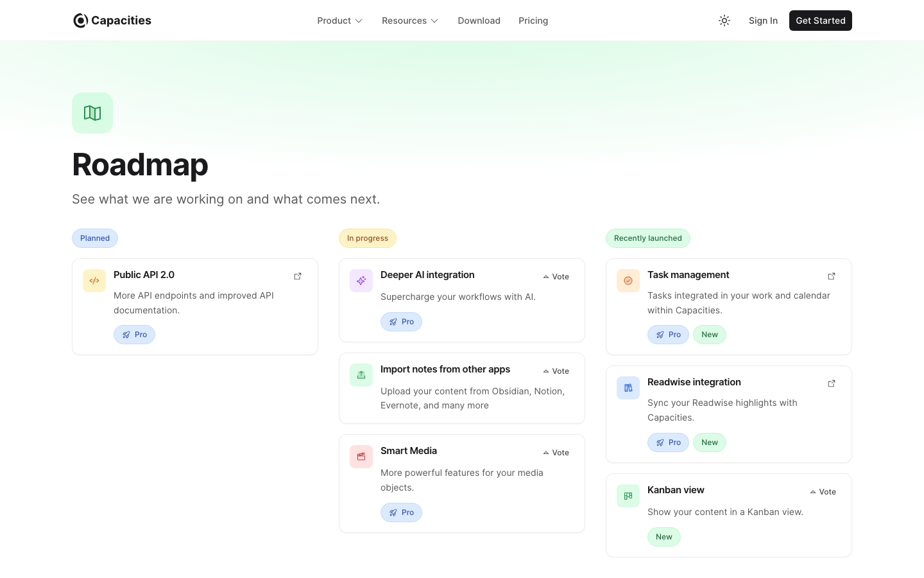
Task: Select the Planned status label
Action: pyautogui.click(x=95, y=238)
